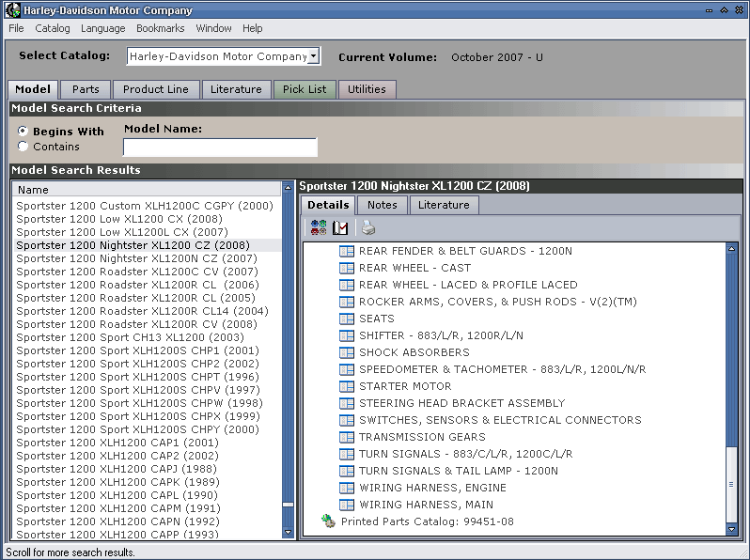This screenshot has width=750, height=560.
Task: Click the icon next to STARTER MOTOR
Action: pyautogui.click(x=346, y=386)
